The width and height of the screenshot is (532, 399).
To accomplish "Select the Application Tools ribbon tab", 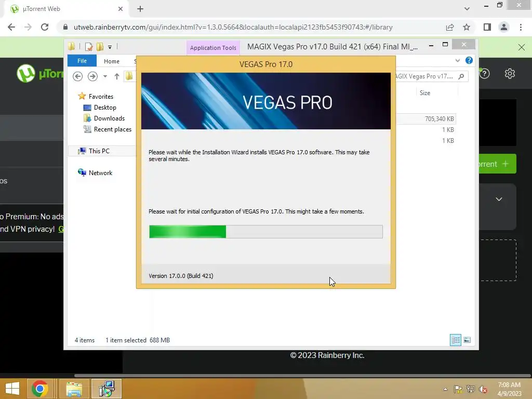I will point(213,48).
